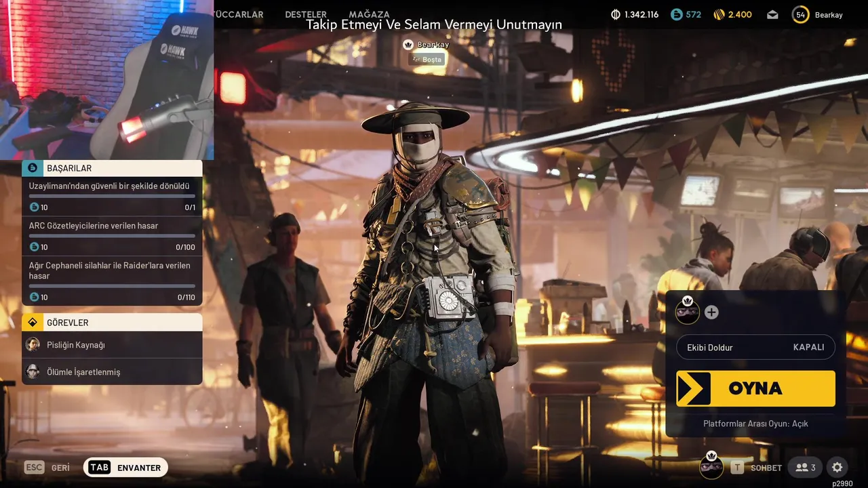This screenshot has width=868, height=488.
Task: Click Boşta status label
Action: (428, 60)
